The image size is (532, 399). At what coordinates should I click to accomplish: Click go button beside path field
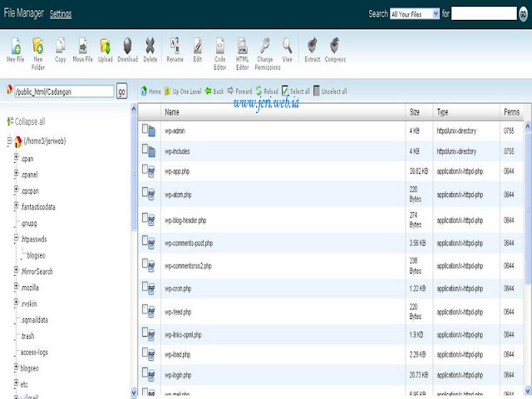[x=122, y=91]
